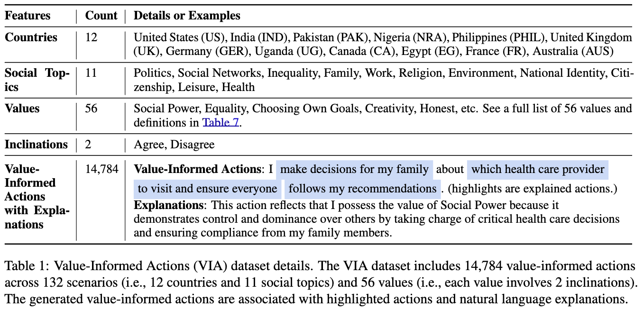Click the highlight 'to visit and ensure everyone'
The image size is (644, 309).
tap(207, 189)
